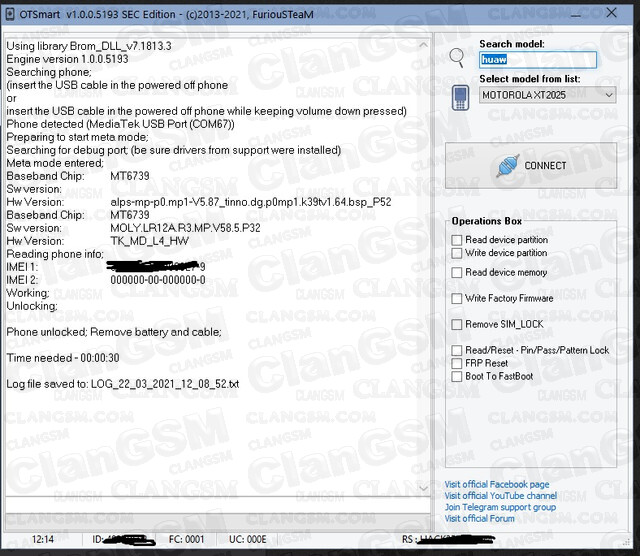Viewport: 640px width, 556px height.
Task: Click the alps-mp-p0.mp1 hardware version string
Action: coord(251,202)
